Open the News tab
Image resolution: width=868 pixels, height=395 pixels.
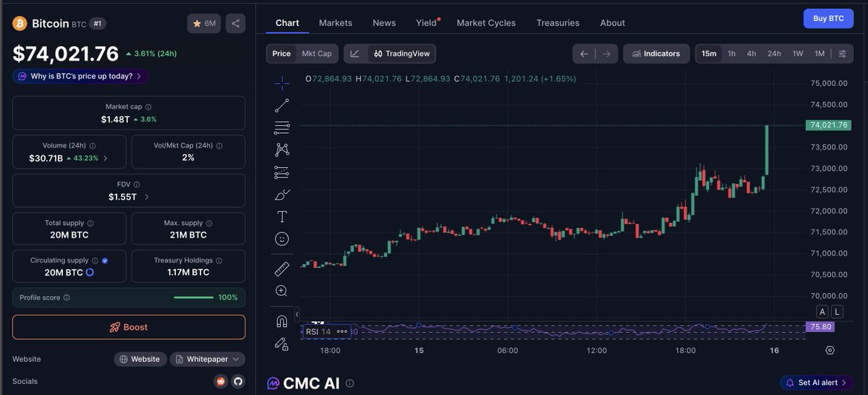point(384,22)
